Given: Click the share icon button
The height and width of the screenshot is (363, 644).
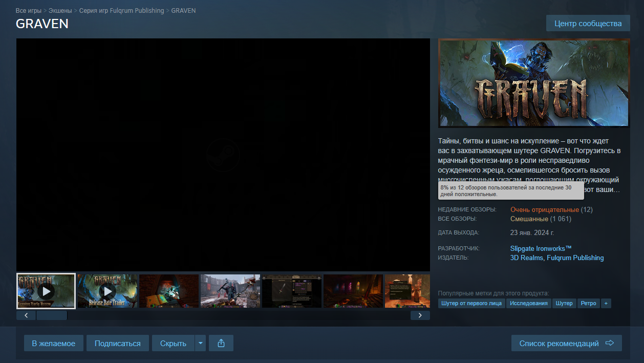Looking at the screenshot, I should click(x=221, y=343).
